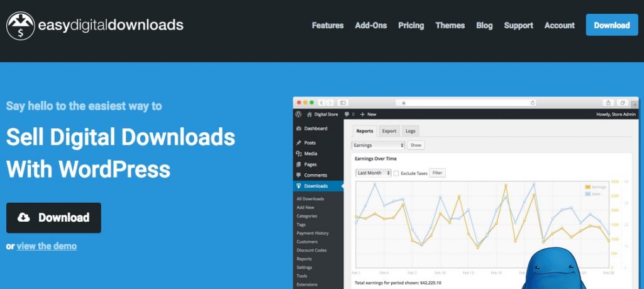Viewport: 644px width, 289px height.
Task: Click the blue Sales legend swatch
Action: 588,194
